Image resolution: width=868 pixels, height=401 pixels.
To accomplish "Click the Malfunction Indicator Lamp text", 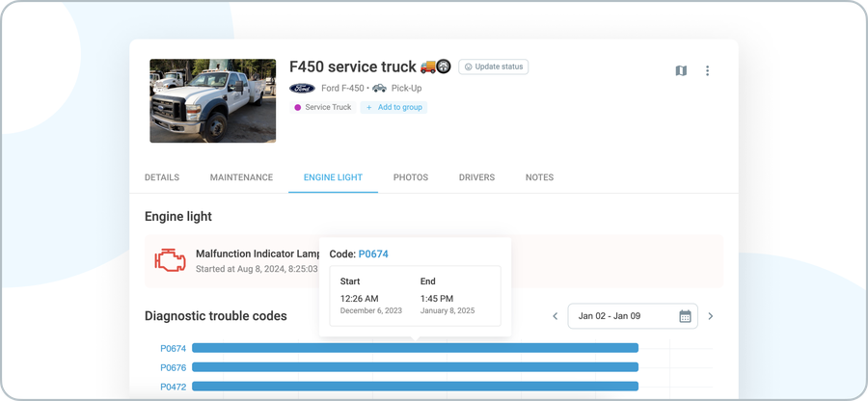I will point(258,254).
